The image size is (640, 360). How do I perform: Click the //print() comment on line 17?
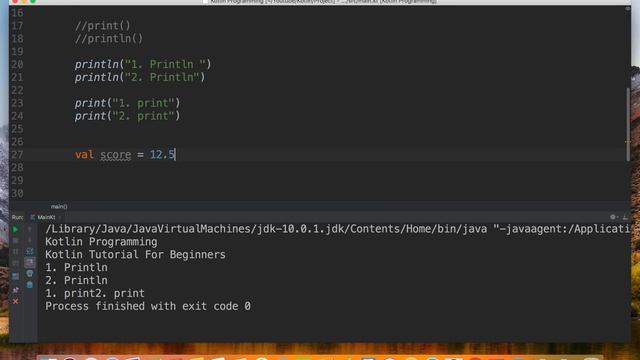102,26
